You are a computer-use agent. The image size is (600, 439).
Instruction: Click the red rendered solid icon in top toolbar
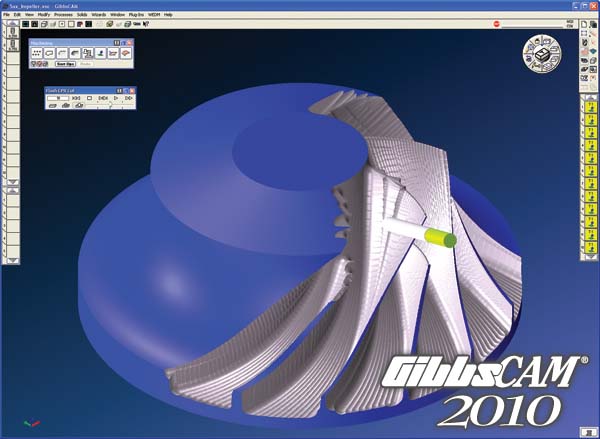pos(80,24)
